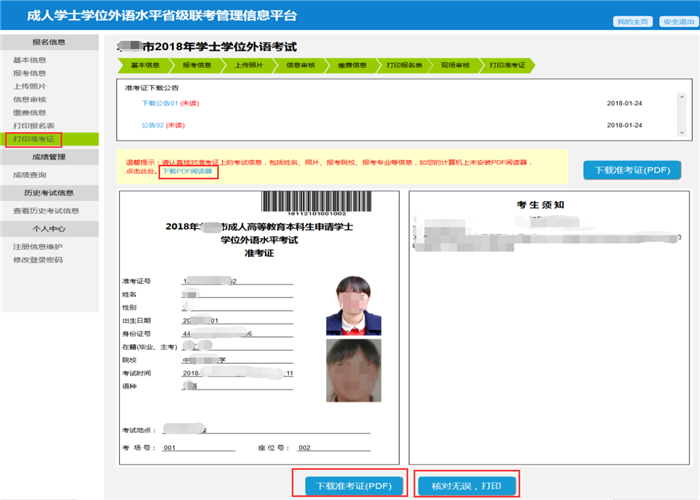700x500 pixels.
Task: Open 上传照片 sidebar item
Action: 30,87
